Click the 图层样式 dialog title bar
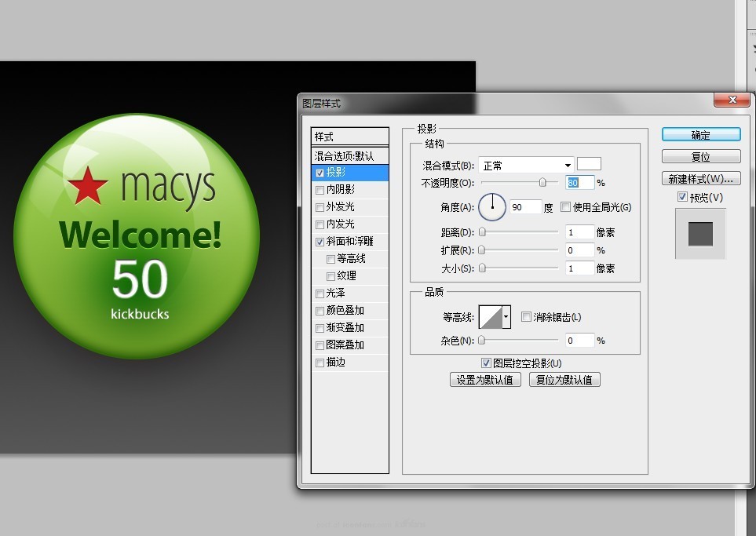756x536 pixels. [505, 103]
